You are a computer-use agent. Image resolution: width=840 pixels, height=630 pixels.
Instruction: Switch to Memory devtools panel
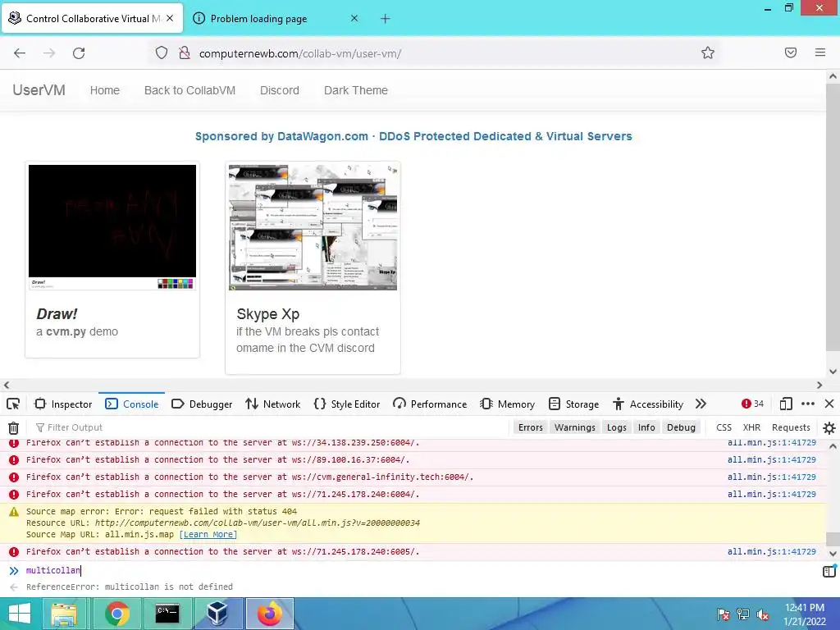pyautogui.click(x=507, y=404)
